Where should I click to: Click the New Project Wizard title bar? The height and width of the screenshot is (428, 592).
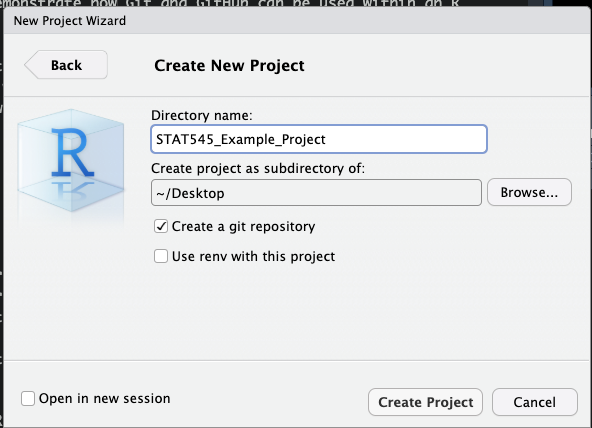pyautogui.click(x=296, y=20)
